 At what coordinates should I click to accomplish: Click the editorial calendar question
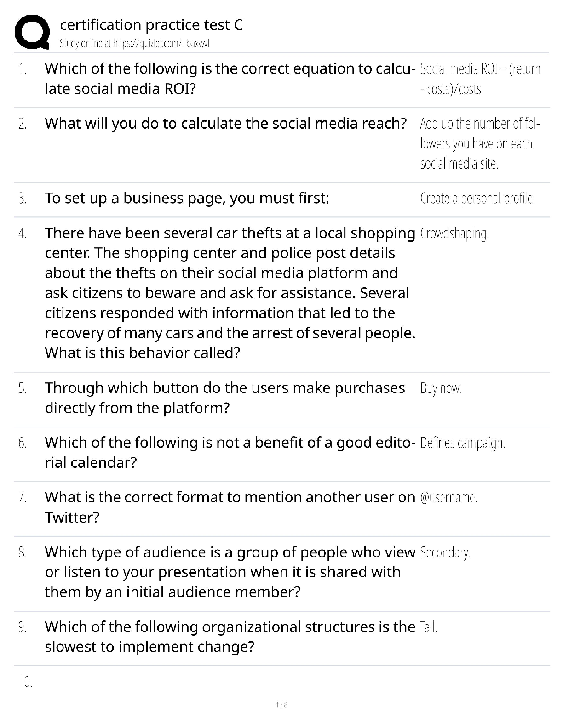click(230, 452)
